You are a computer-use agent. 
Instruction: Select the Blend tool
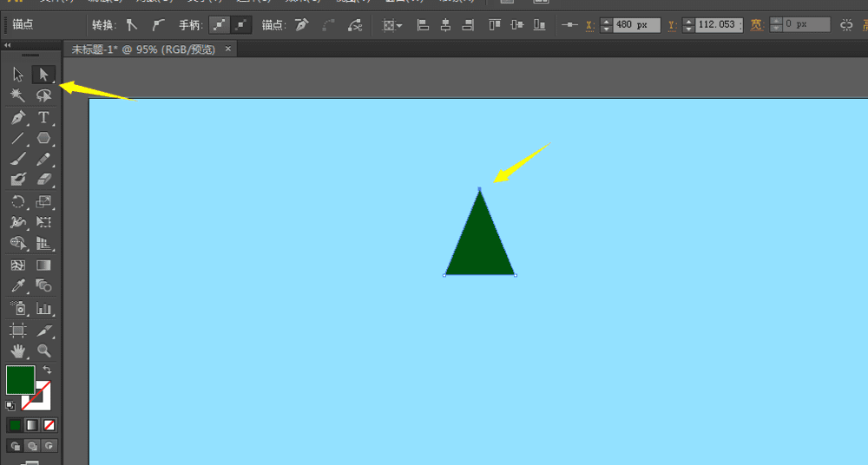(43, 285)
